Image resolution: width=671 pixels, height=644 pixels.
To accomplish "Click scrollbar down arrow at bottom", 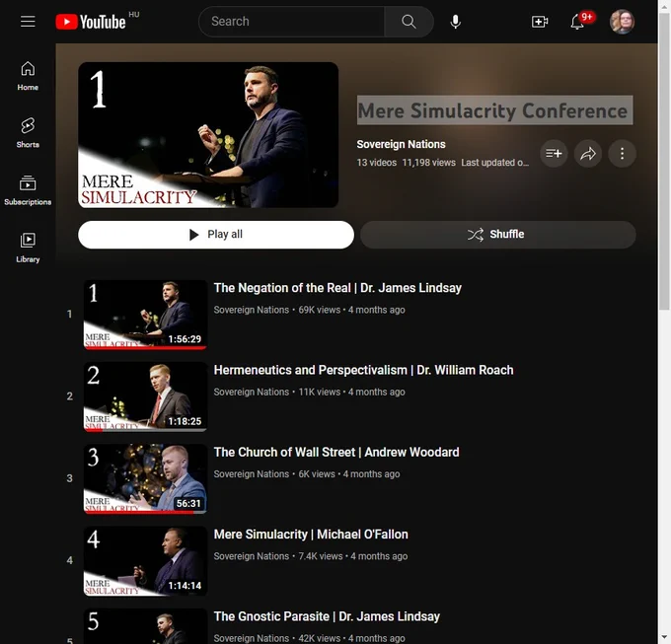I will (x=664, y=637).
